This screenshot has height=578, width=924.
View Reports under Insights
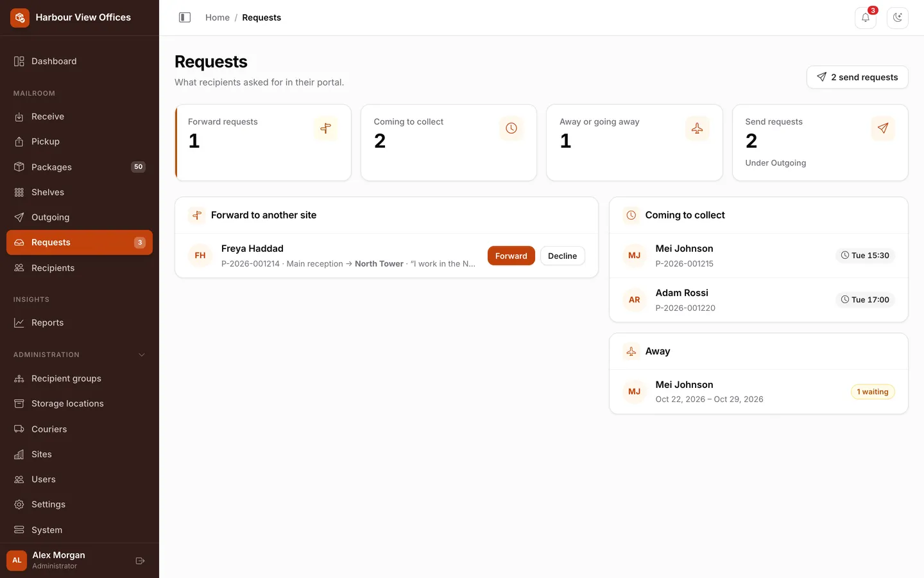tap(80, 322)
